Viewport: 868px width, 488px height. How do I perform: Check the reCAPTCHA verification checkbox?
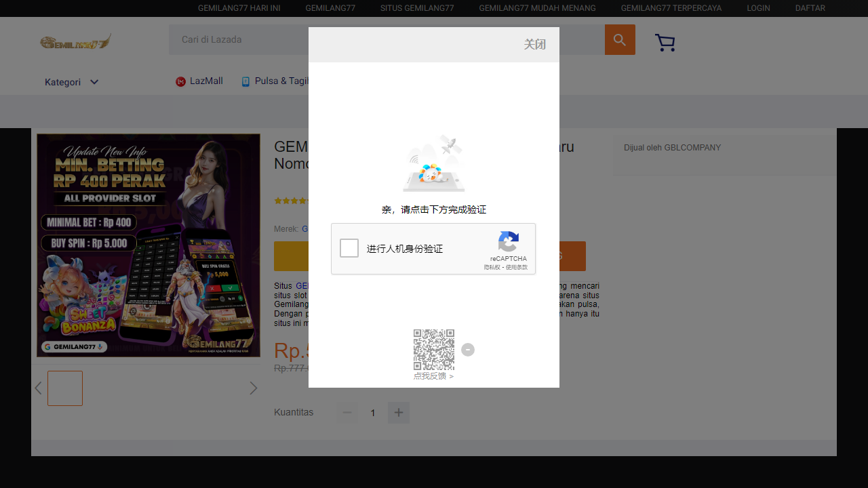349,248
